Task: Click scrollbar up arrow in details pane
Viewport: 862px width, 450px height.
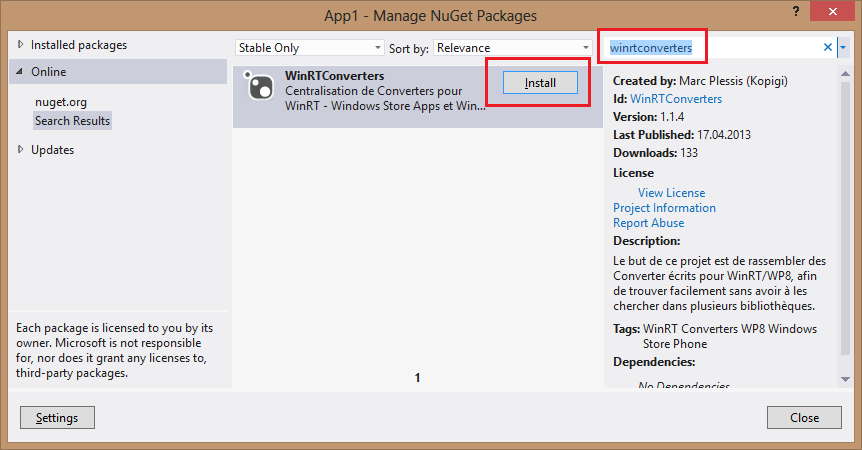Action: pyautogui.click(x=846, y=74)
